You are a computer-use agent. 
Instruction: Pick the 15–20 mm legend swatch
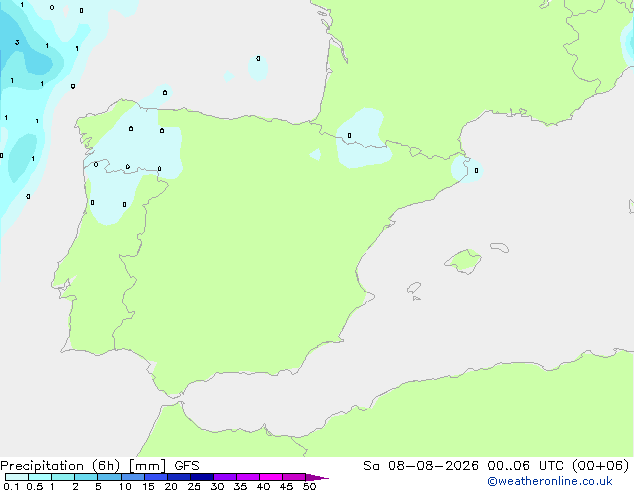point(156,477)
